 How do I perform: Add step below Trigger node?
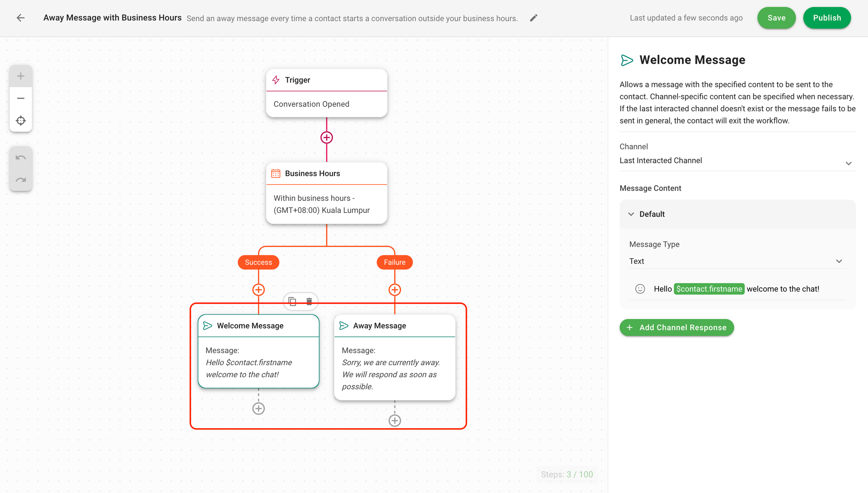326,138
